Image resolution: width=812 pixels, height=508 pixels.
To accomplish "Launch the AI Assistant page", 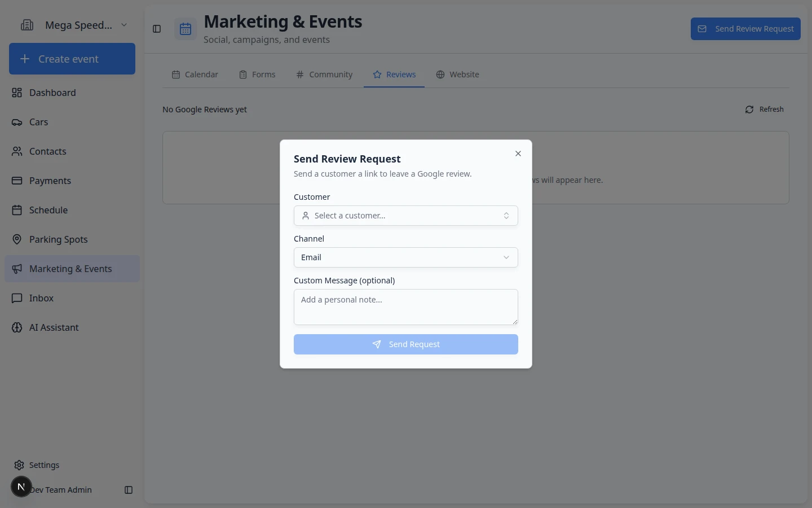I will pos(72,327).
